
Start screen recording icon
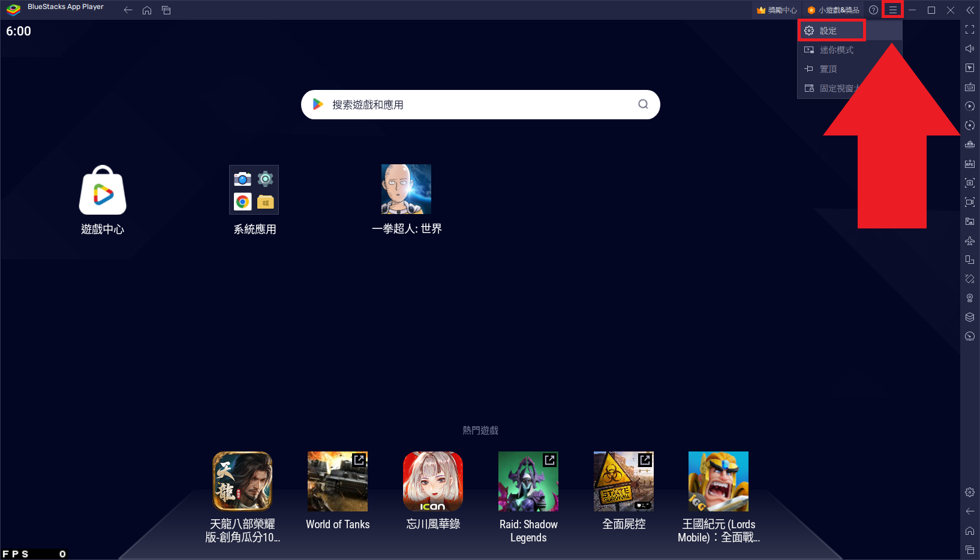970,202
